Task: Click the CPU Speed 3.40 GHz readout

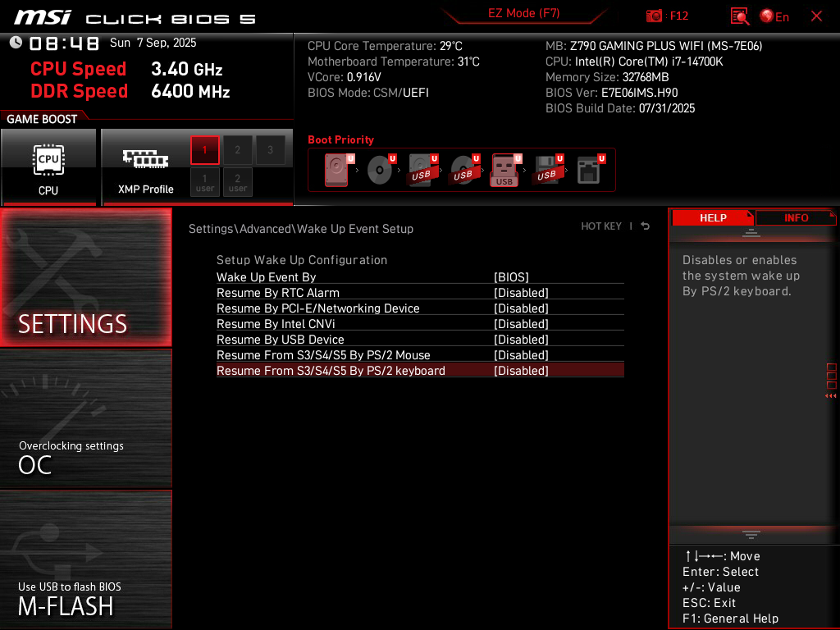Action: [x=126, y=69]
